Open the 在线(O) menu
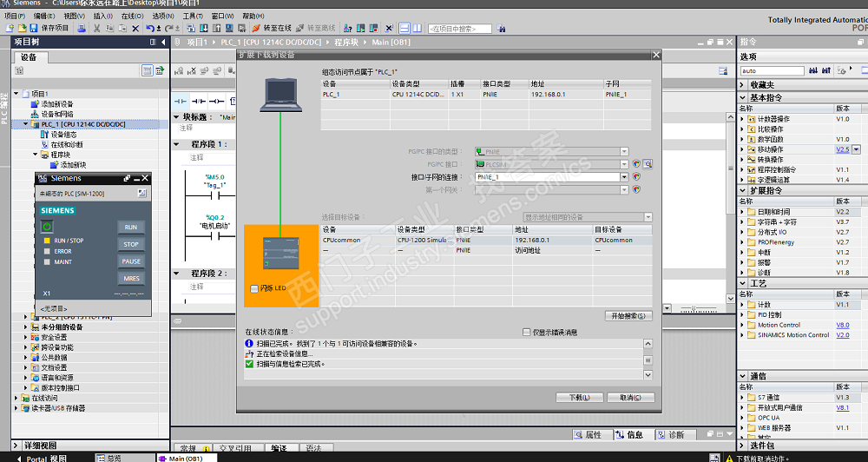 (132, 16)
